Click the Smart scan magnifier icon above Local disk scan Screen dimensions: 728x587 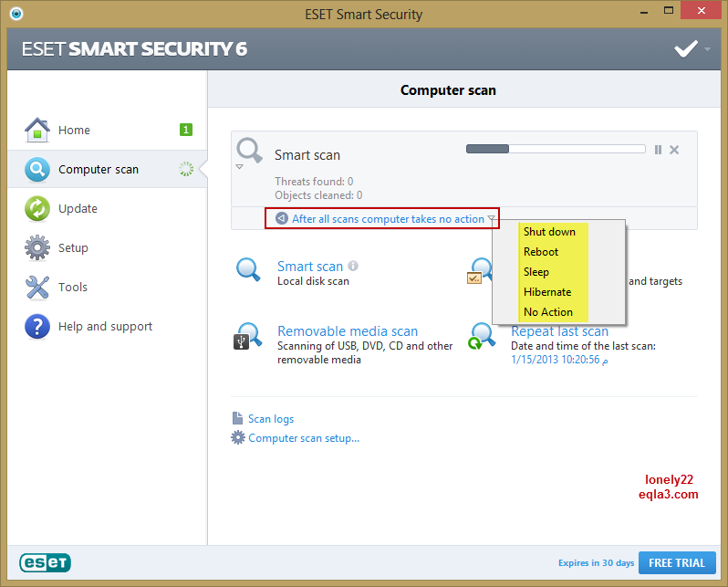[x=248, y=269]
